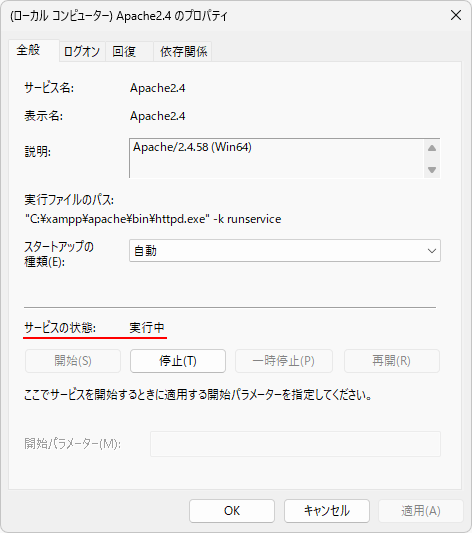Screen dimensions: 472x533
Task: Click the 実行中 service status text
Action: [x=147, y=328]
